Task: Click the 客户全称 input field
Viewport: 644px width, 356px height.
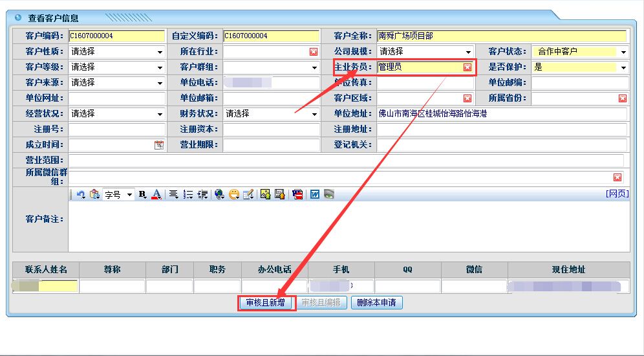Action: click(501, 36)
